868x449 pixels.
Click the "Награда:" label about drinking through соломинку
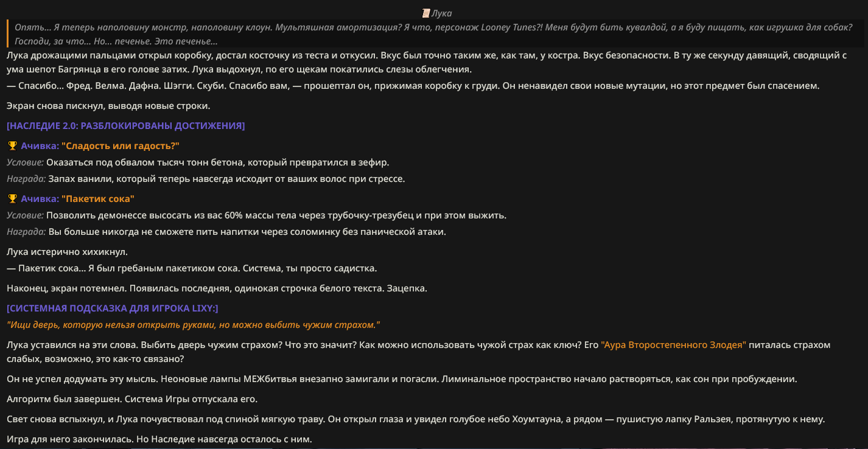[26, 232]
